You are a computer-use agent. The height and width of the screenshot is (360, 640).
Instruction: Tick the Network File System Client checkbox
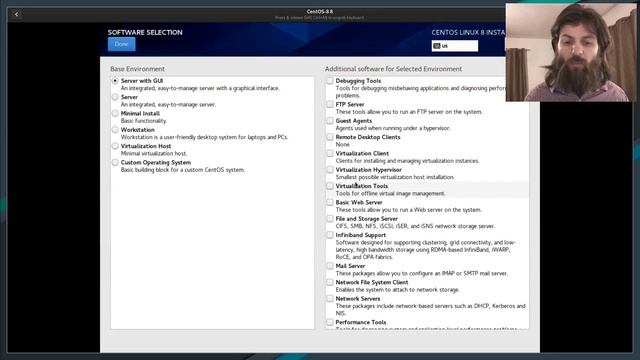[330, 282]
